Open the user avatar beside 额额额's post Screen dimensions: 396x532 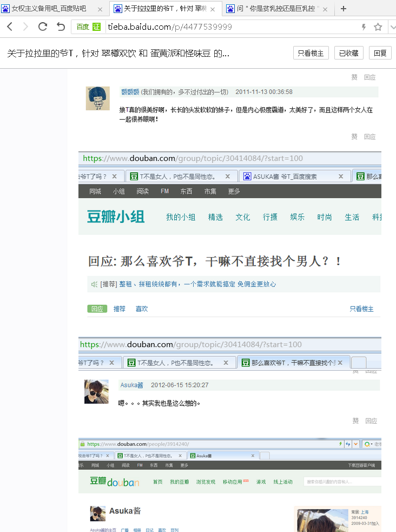click(97, 98)
